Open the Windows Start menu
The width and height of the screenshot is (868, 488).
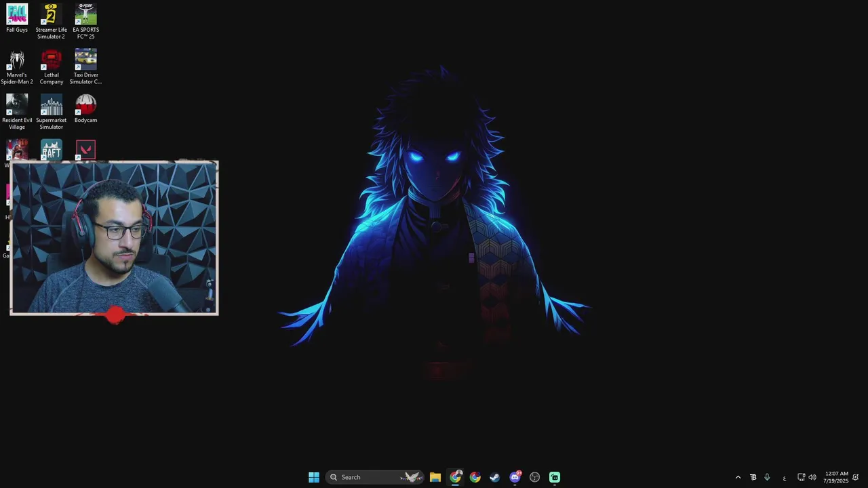tap(314, 477)
